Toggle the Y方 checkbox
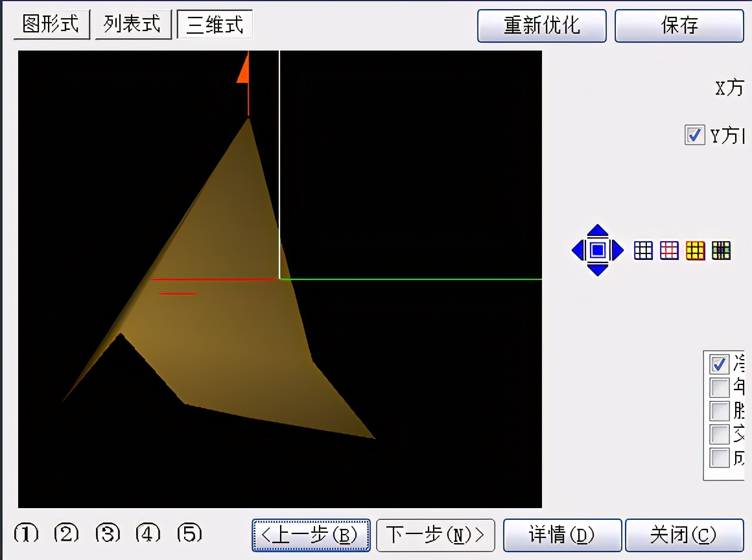Screen dimensions: 752x560 (694, 135)
